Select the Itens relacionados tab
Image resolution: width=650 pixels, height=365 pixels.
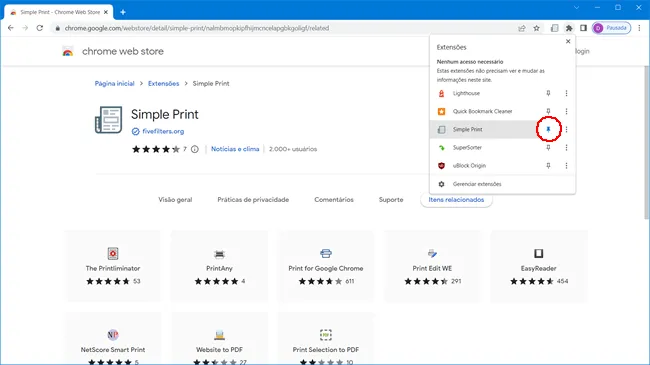click(x=456, y=200)
